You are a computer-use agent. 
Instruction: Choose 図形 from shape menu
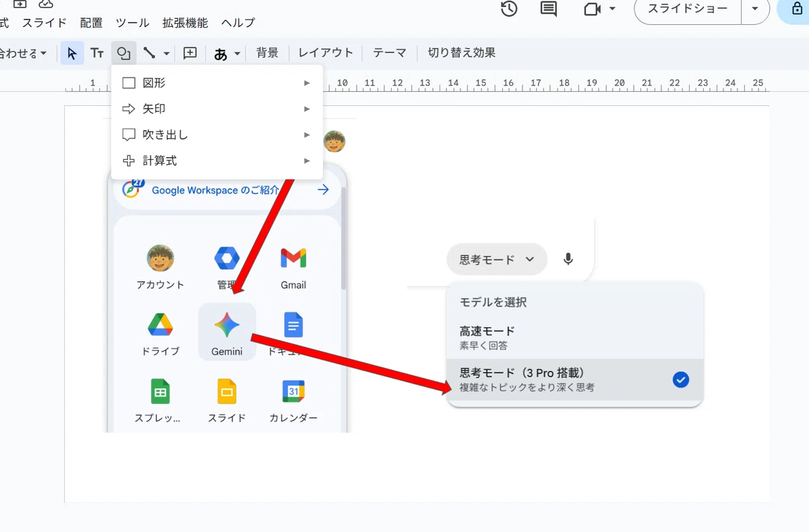217,83
